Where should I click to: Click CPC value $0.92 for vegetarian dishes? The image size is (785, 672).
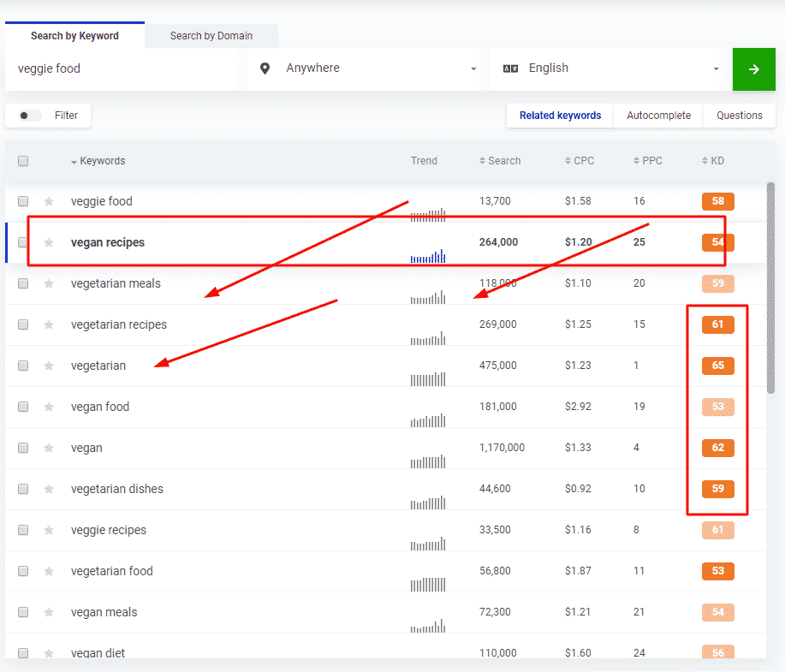tap(578, 489)
